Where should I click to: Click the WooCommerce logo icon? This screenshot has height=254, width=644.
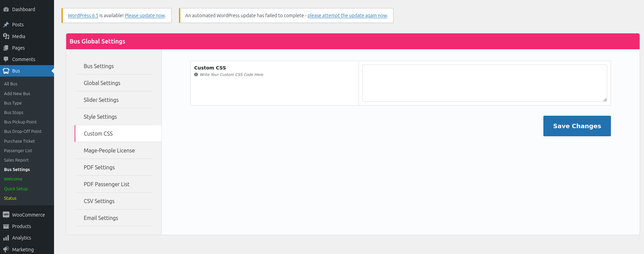(x=6, y=215)
